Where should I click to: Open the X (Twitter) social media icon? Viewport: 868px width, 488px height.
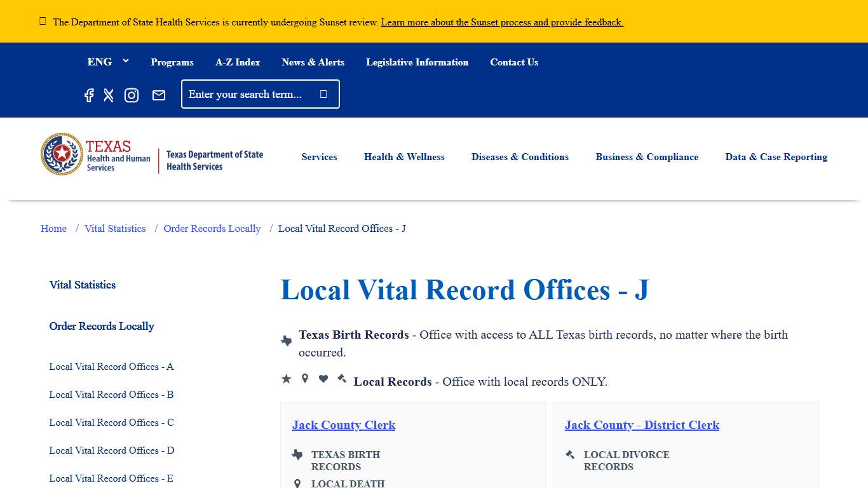click(x=109, y=95)
